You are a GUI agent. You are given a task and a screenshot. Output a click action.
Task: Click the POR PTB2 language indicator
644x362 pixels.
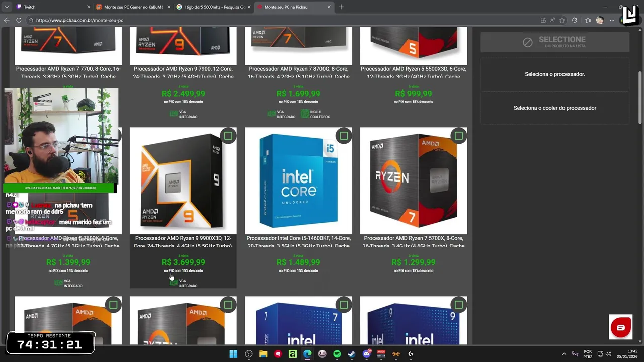point(588,354)
